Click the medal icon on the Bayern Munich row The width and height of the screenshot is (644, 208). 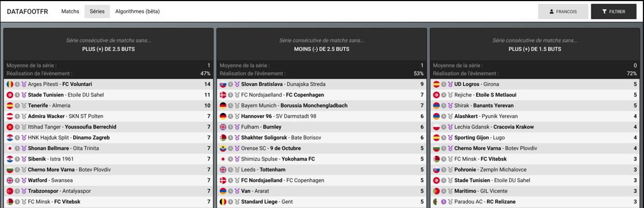point(237,106)
